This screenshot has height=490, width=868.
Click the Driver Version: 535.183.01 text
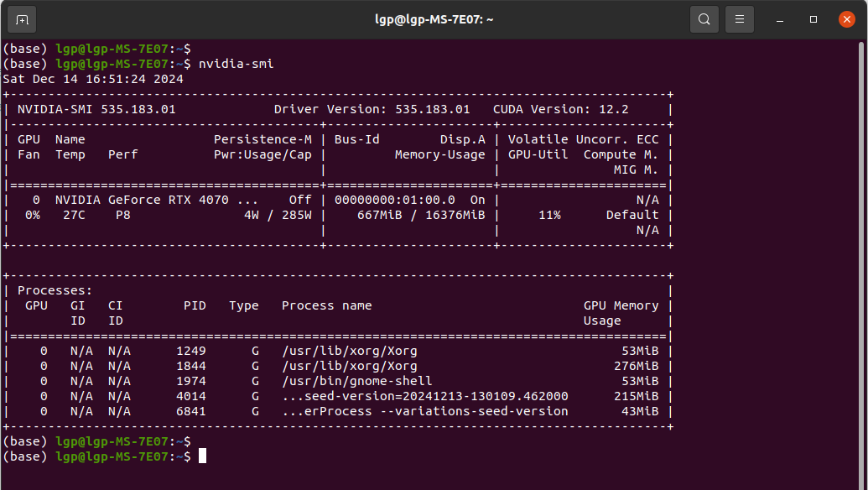[372, 110]
